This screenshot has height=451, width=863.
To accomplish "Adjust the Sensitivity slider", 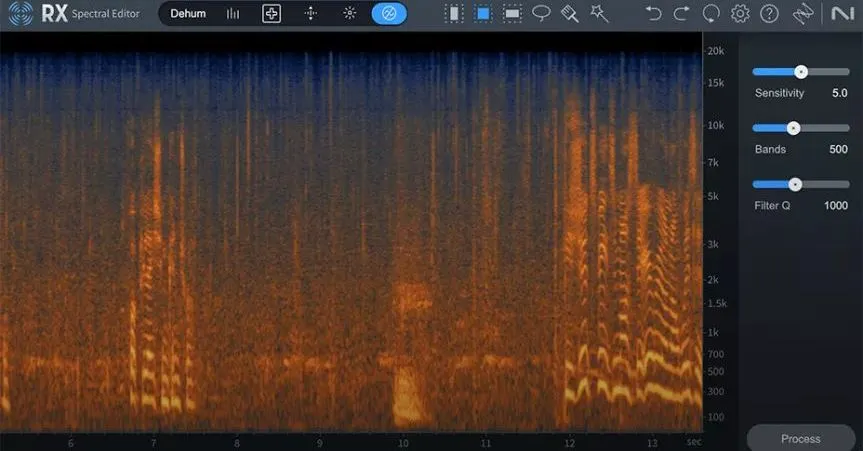I will click(x=801, y=72).
